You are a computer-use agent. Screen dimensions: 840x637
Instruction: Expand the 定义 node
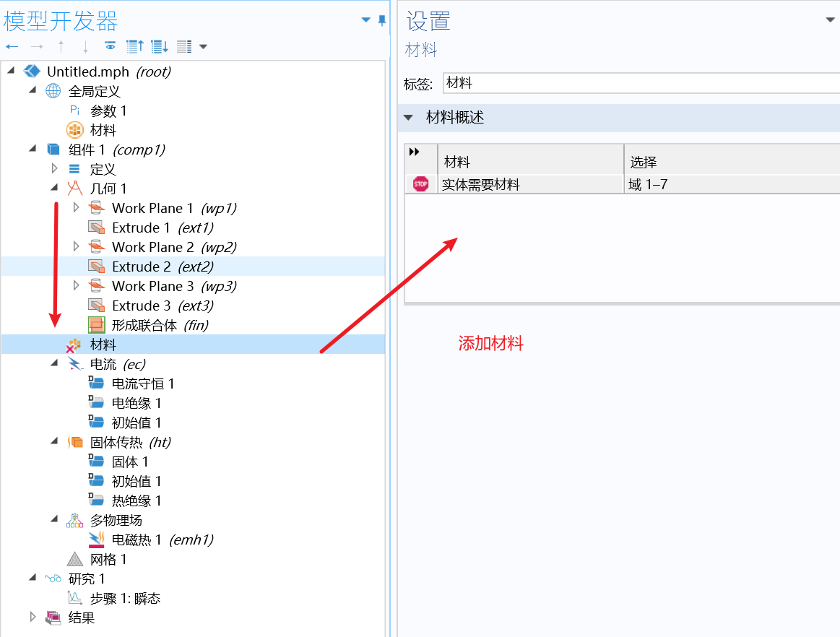54,169
